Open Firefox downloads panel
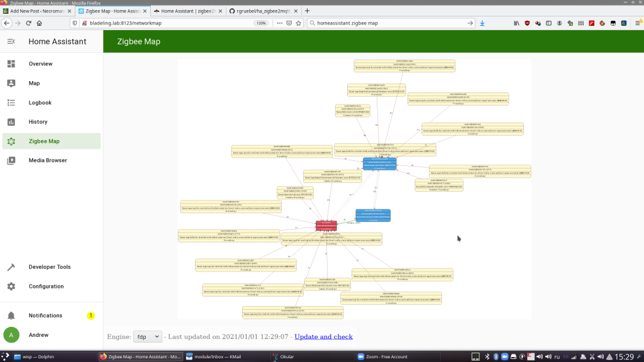 [482, 23]
